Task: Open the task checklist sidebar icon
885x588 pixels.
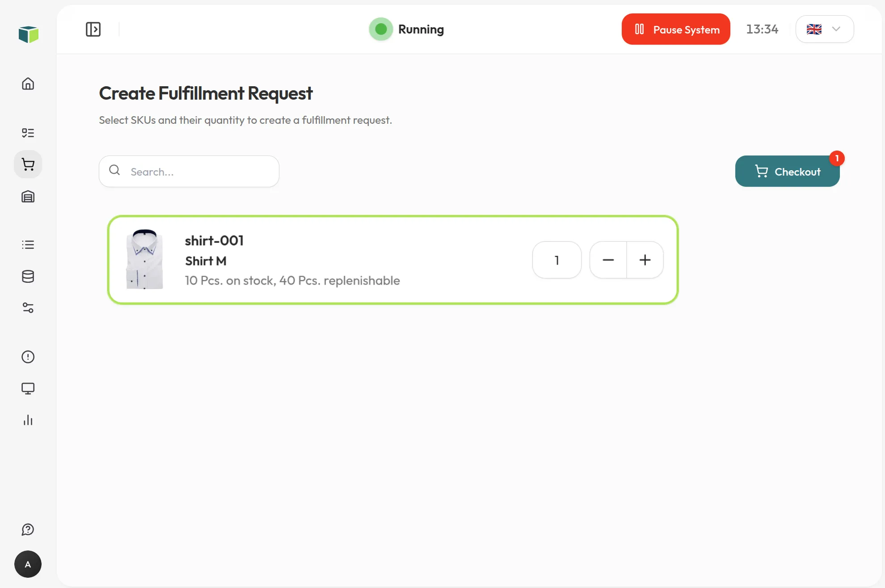Action: click(28, 133)
